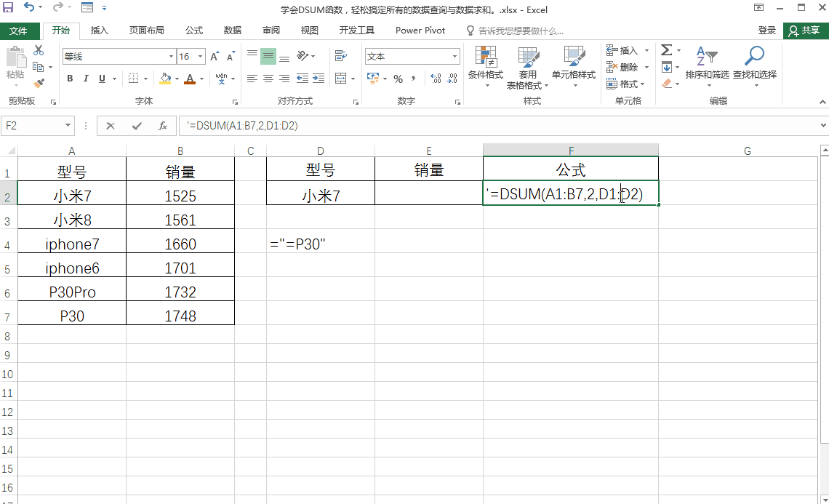Decrease font size with smaller A icon
The image size is (829, 504).
click(231, 57)
